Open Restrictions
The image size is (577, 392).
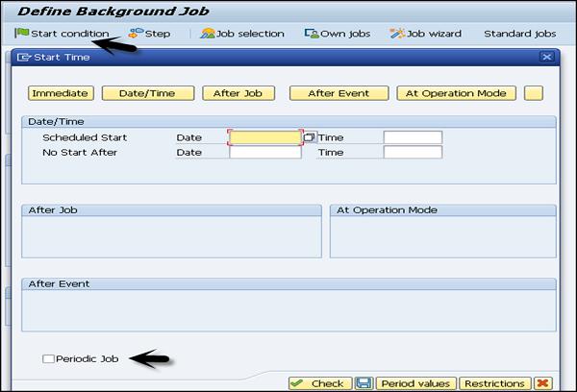[495, 383]
